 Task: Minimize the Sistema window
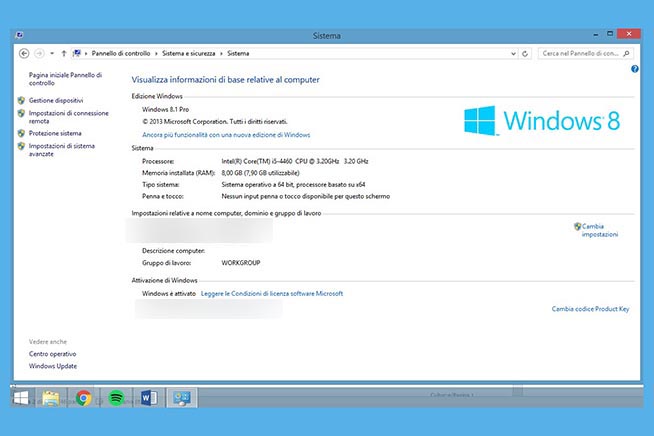(x=596, y=35)
